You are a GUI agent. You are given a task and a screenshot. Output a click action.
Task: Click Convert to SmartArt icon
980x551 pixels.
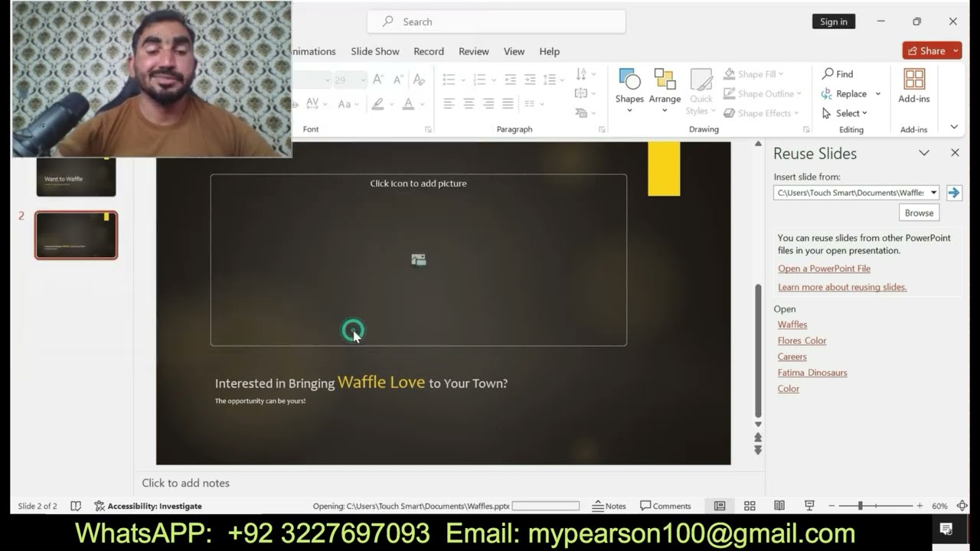coord(582,112)
